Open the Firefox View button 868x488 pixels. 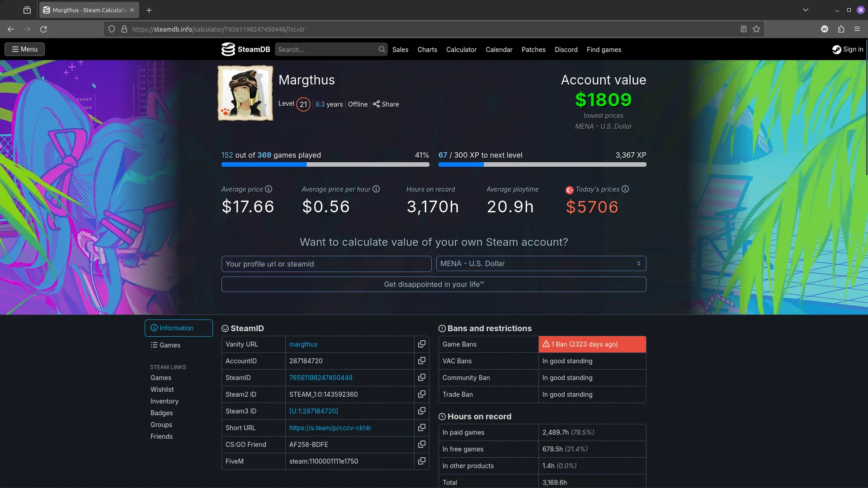click(27, 10)
